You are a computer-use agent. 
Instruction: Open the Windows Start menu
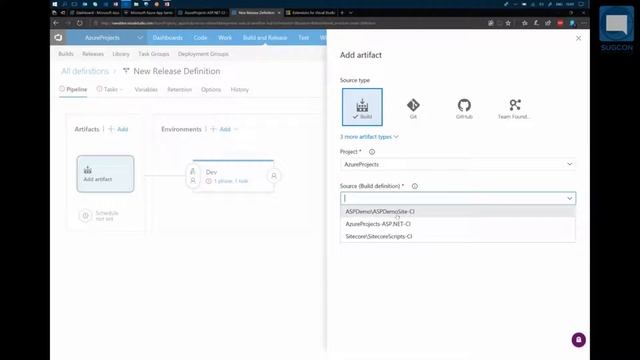click(x=55, y=4)
